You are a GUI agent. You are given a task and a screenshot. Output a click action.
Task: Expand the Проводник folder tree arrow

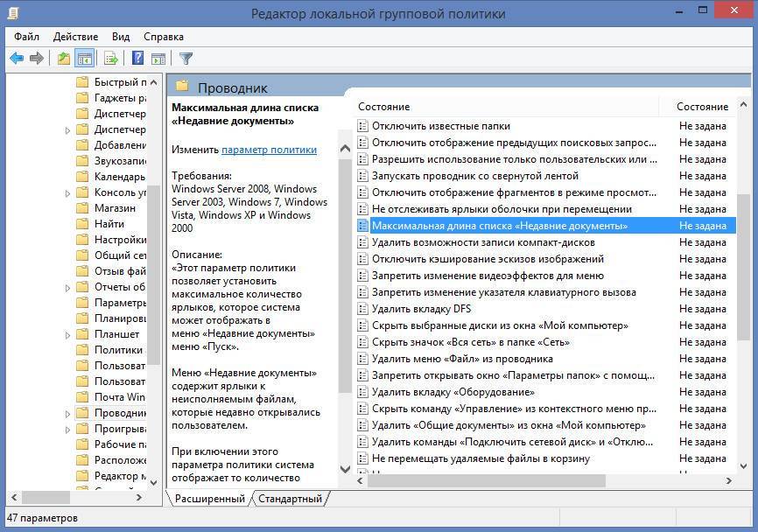(x=68, y=413)
